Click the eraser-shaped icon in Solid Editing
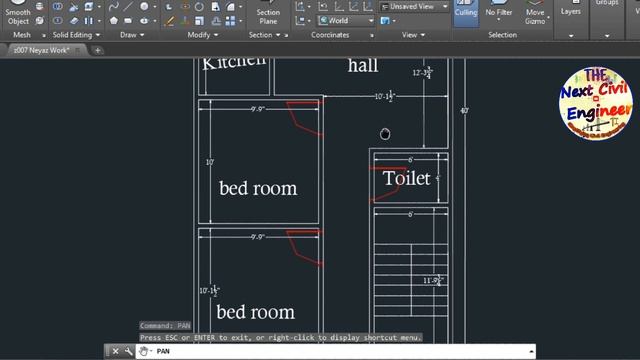The height and width of the screenshot is (360, 640). 73,20
